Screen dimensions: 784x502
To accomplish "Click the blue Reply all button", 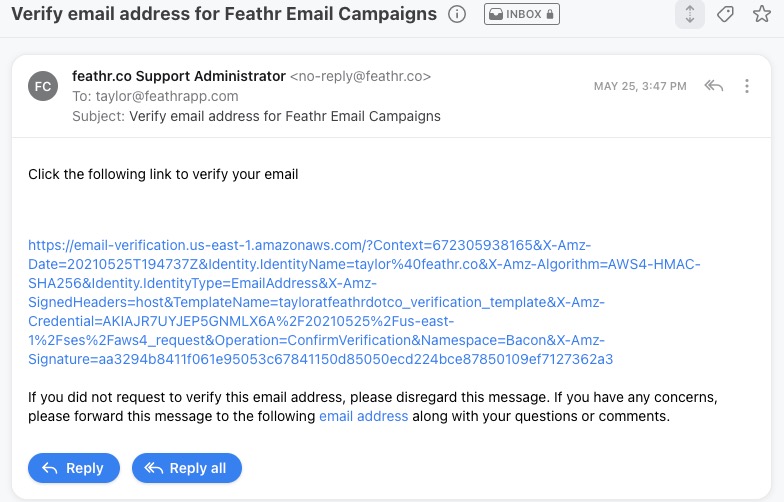I will pos(187,468).
